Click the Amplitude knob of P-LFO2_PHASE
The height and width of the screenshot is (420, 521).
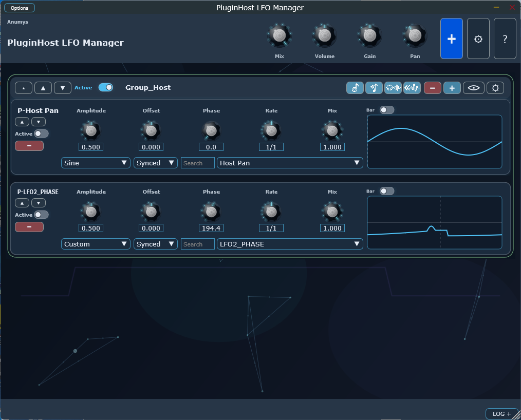point(91,212)
